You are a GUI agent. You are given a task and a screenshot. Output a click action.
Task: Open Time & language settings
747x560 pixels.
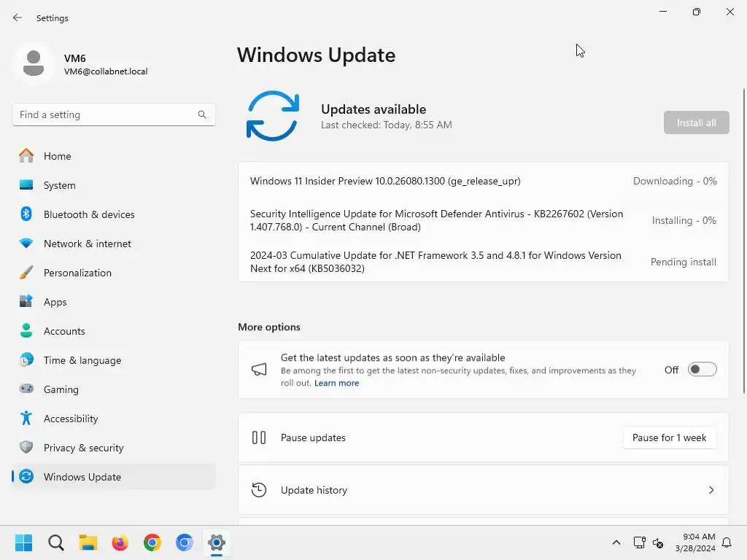113,360
